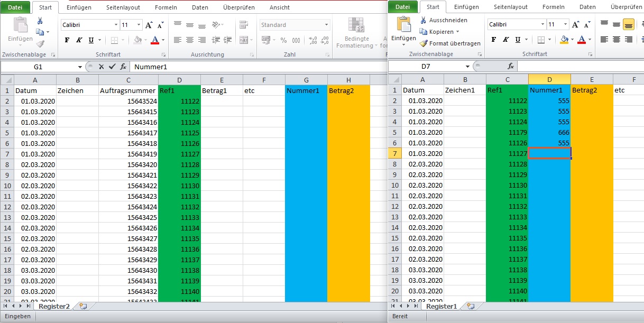Click the scissors cut icon in the Register2 window
Image resolution: width=644 pixels, height=323 pixels.
[x=40, y=21]
